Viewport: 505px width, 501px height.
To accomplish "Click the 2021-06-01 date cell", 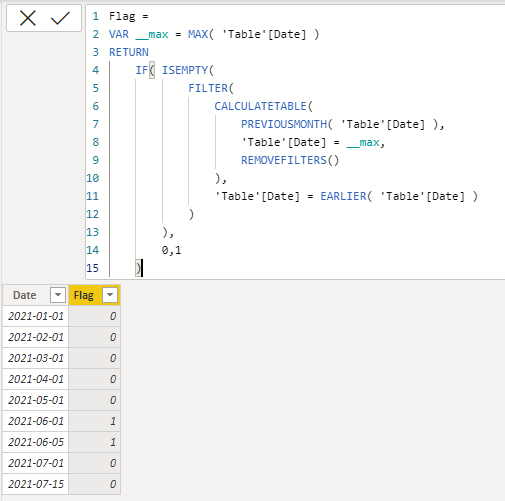I will tap(35, 421).
